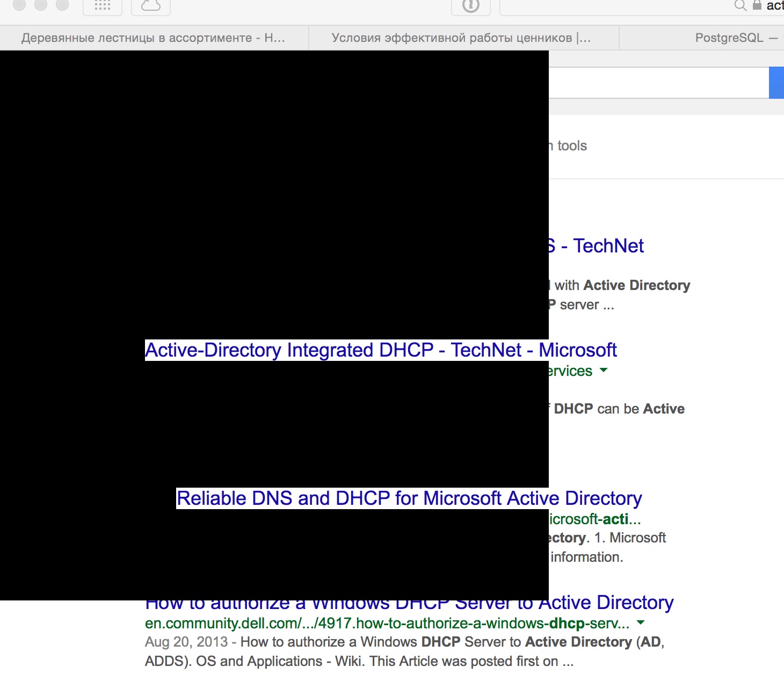
Task: Expand the dropdown arrow beside the dell.com URL
Action: 640,622
